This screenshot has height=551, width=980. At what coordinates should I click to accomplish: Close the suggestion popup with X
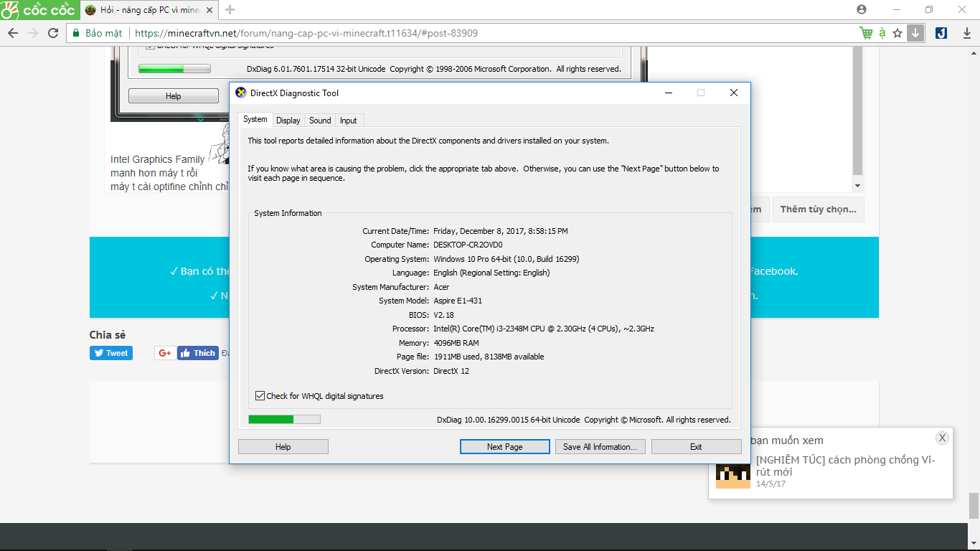[x=943, y=438]
